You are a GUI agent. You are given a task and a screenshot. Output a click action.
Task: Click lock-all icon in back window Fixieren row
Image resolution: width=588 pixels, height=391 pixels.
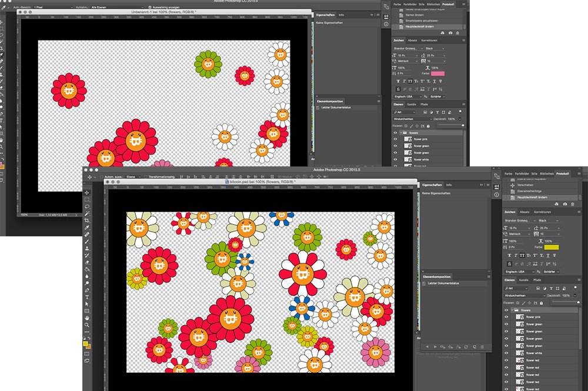(x=428, y=126)
